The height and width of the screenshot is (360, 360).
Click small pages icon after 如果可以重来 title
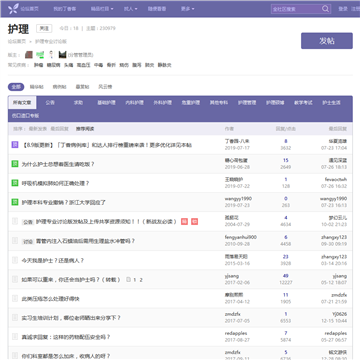pos(128,279)
